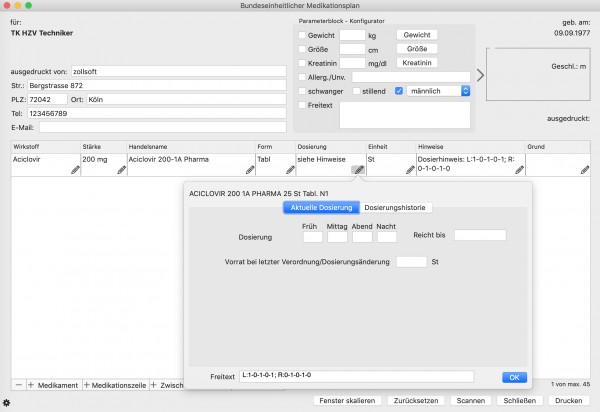The width and height of the screenshot is (600, 412).
Task: Enable the Gewicht checkbox
Action: tap(302, 35)
